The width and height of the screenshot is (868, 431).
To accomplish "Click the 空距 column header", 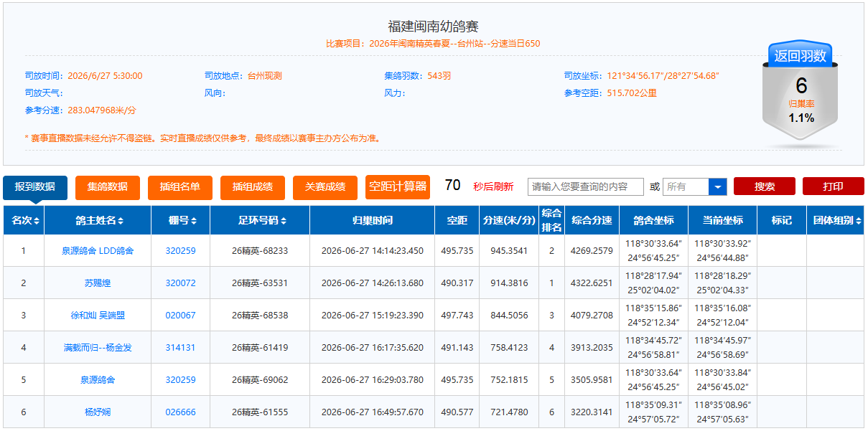I will coord(457,221).
